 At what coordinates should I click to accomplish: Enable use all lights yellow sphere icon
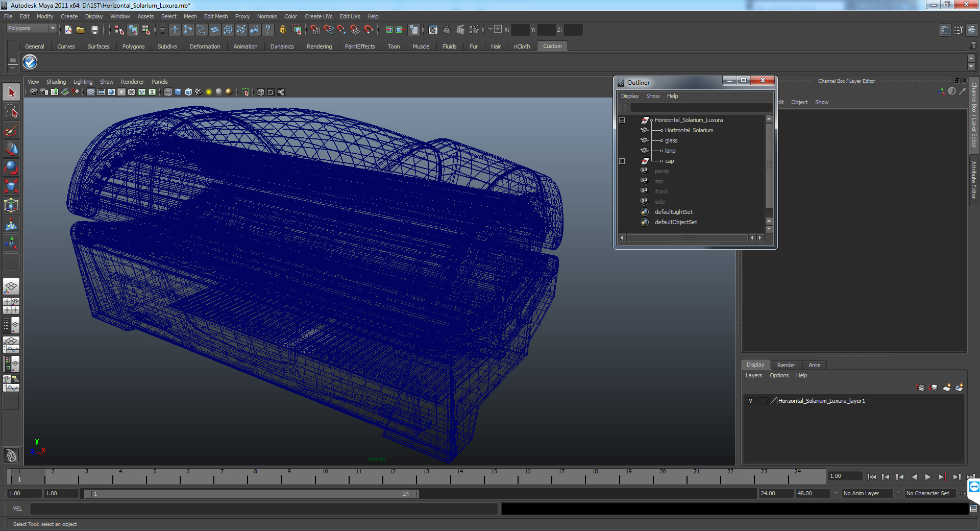coord(209,92)
